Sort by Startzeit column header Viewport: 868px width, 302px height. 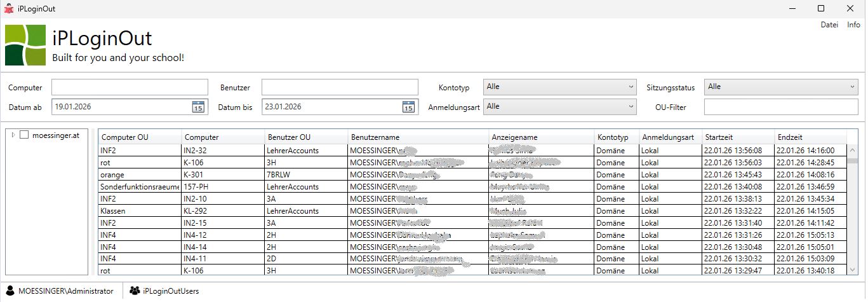(x=737, y=137)
